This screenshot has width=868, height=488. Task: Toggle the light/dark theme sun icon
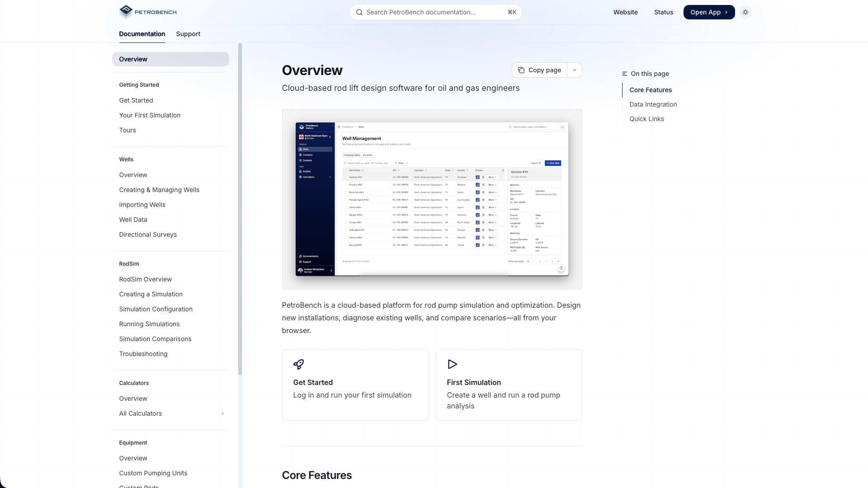click(745, 12)
